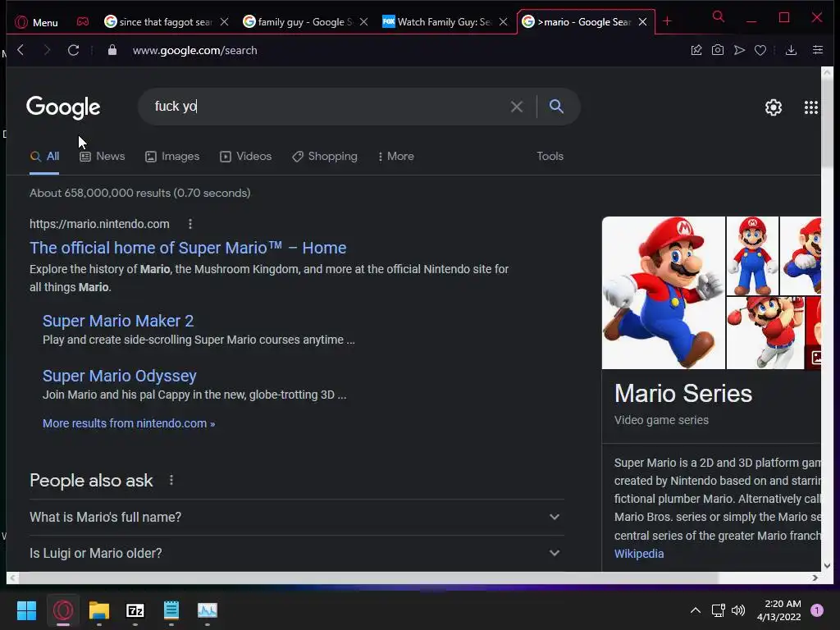The width and height of the screenshot is (840, 630).
Task: Select the All results tab
Action: (44, 157)
